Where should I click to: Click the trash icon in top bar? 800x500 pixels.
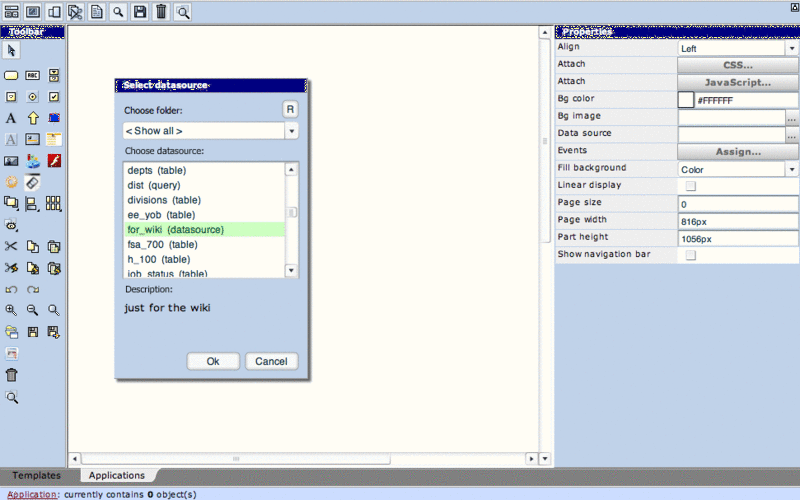[x=161, y=12]
